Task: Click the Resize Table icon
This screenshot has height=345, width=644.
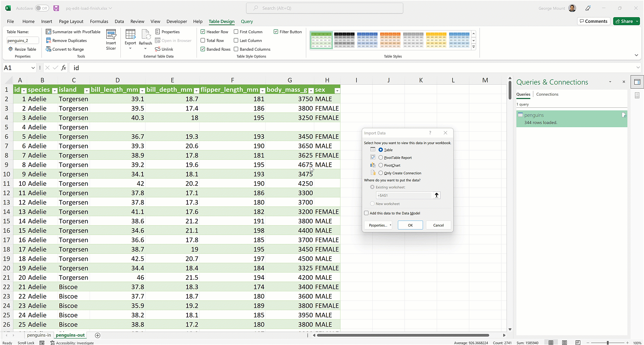Action: 10,49
